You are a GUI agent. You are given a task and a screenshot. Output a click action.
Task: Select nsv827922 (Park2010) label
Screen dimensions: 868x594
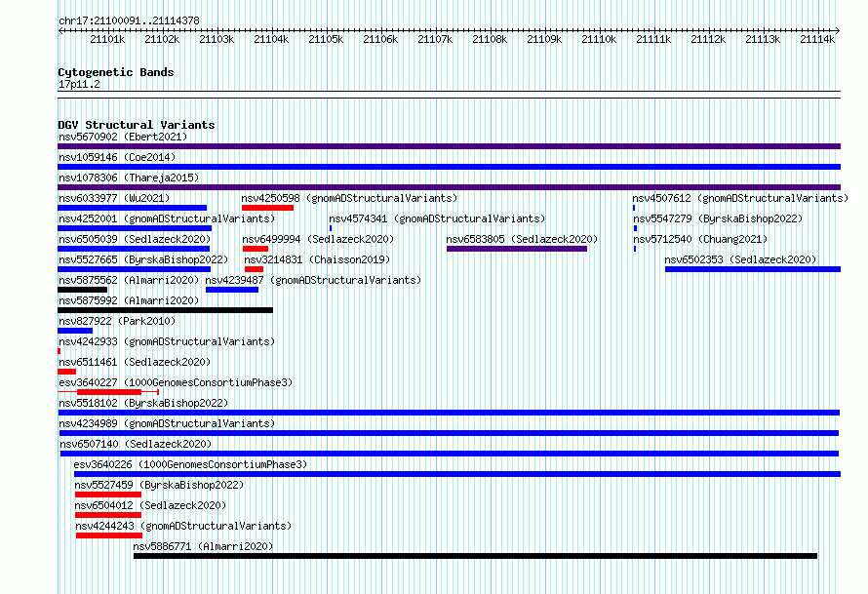[117, 321]
